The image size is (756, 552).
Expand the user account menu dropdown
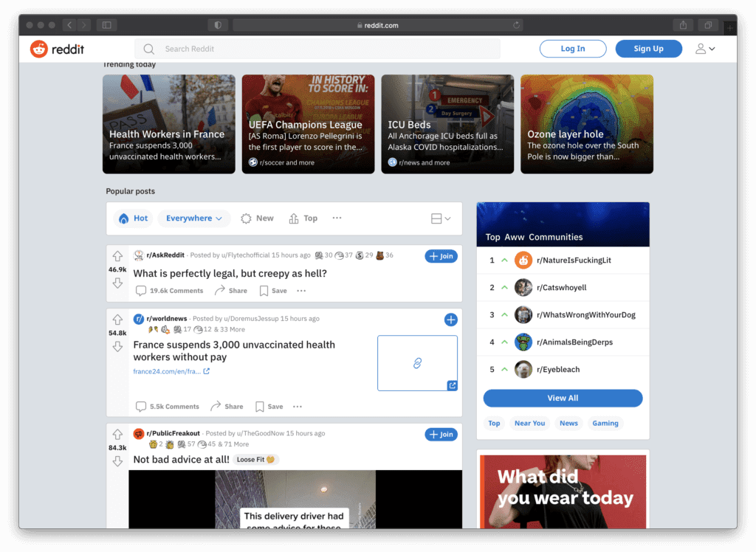click(x=704, y=49)
